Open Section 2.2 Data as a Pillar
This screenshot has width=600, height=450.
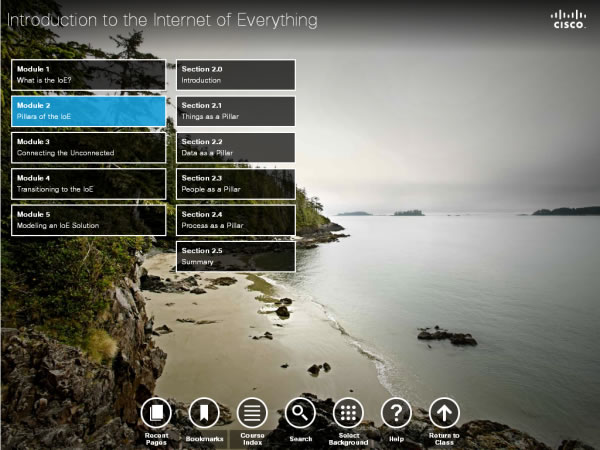(x=236, y=147)
